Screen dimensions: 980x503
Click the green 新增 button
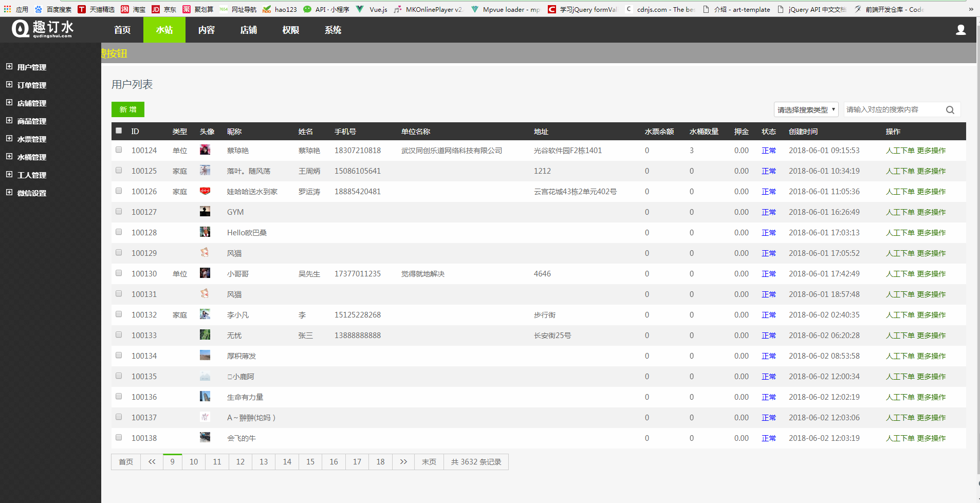(128, 109)
